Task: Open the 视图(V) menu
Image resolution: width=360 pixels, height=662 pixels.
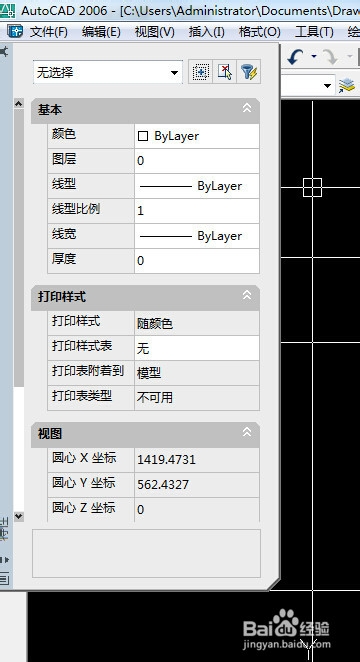Action: click(154, 32)
